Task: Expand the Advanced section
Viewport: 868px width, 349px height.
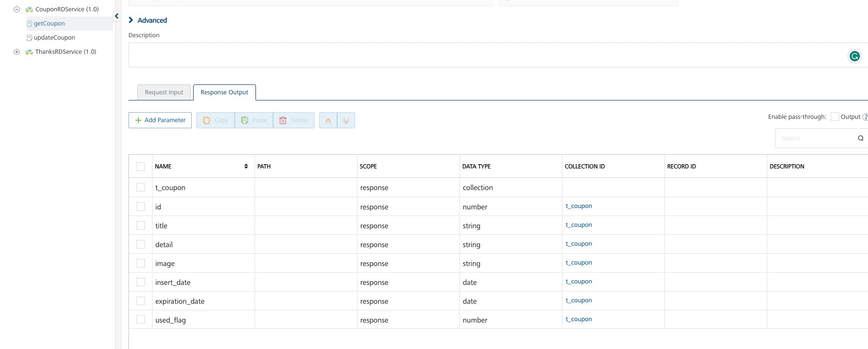Action: coord(148,20)
